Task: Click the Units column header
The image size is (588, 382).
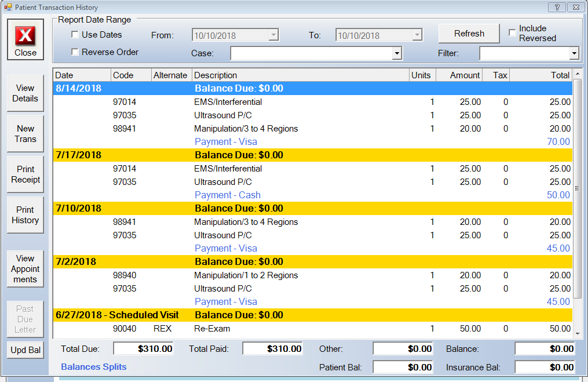Action: coord(423,75)
